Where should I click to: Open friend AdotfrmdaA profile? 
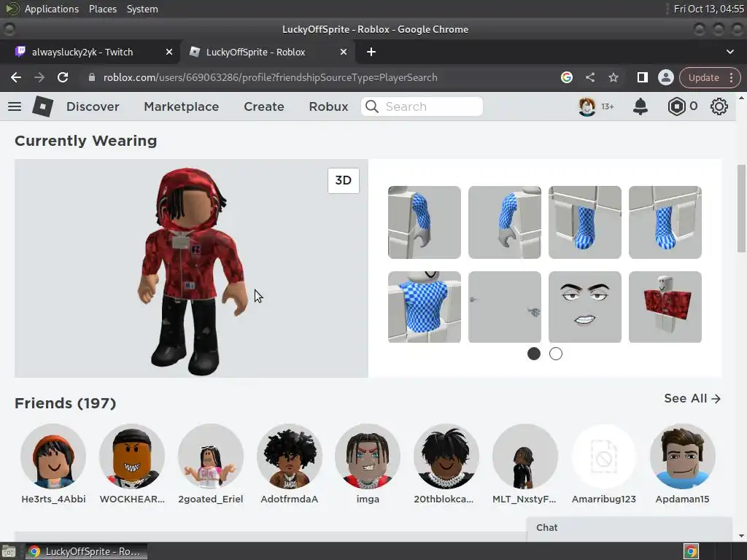coord(289,464)
